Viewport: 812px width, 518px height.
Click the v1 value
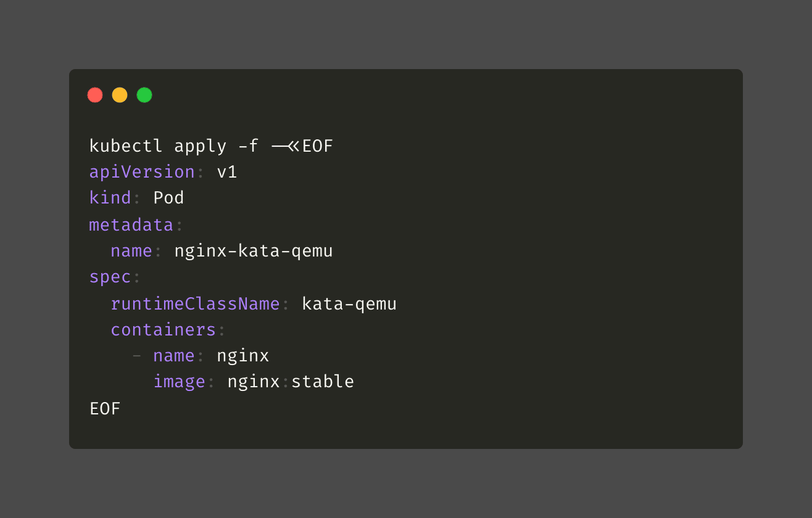point(227,172)
